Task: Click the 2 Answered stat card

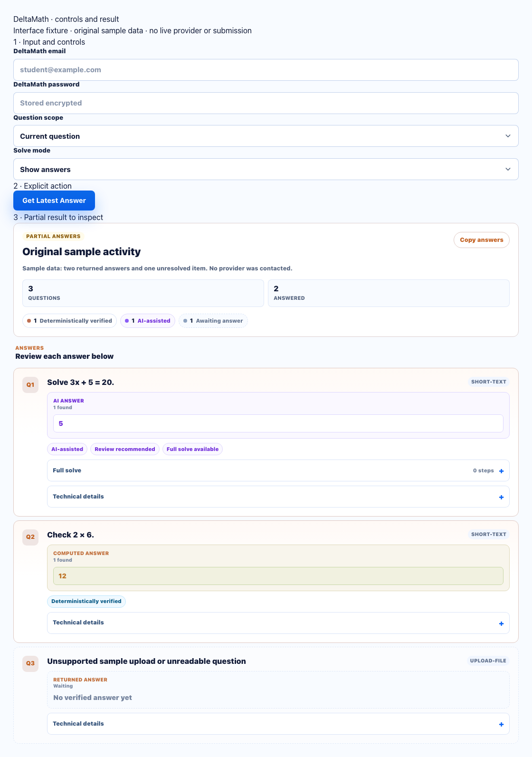Action: 389,293
